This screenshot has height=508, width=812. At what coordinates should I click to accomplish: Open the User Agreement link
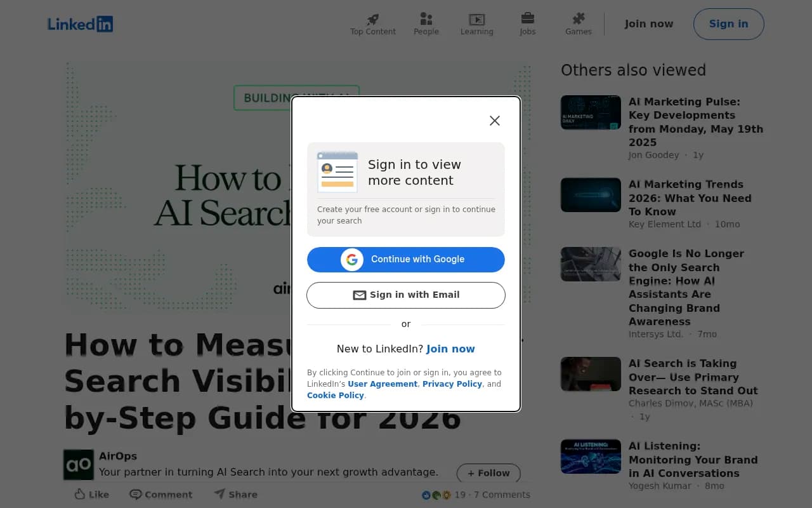pos(383,384)
